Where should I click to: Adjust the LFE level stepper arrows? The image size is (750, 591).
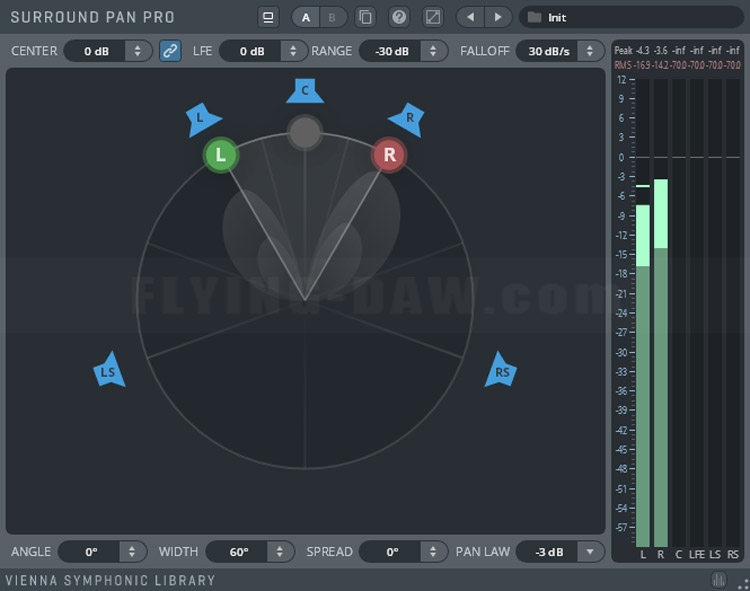point(293,51)
